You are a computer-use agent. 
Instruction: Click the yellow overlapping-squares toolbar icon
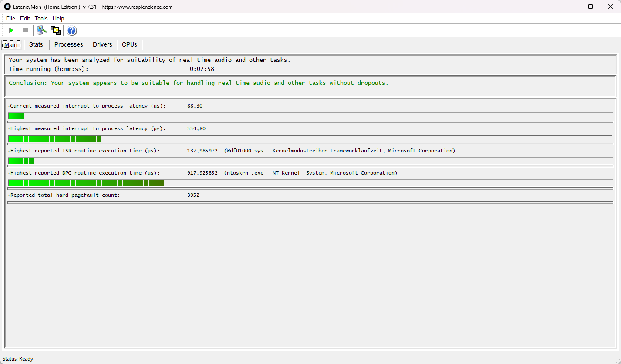[x=55, y=30]
